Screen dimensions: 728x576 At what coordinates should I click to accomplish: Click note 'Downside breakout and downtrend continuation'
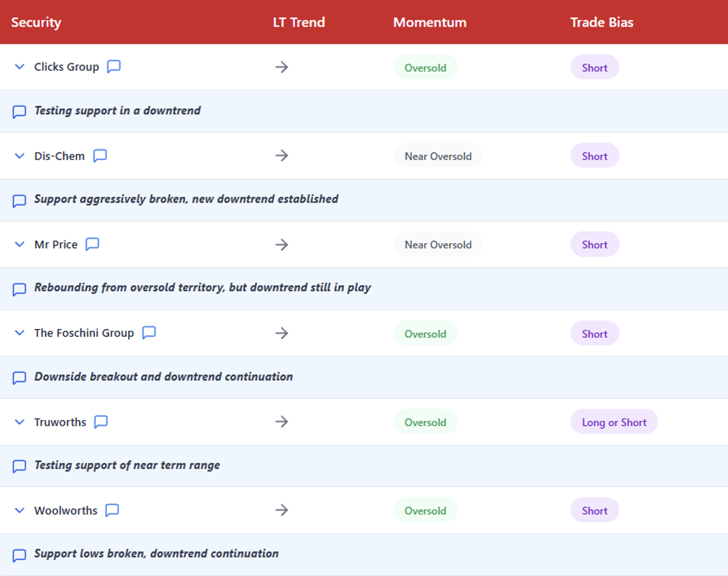(x=164, y=376)
